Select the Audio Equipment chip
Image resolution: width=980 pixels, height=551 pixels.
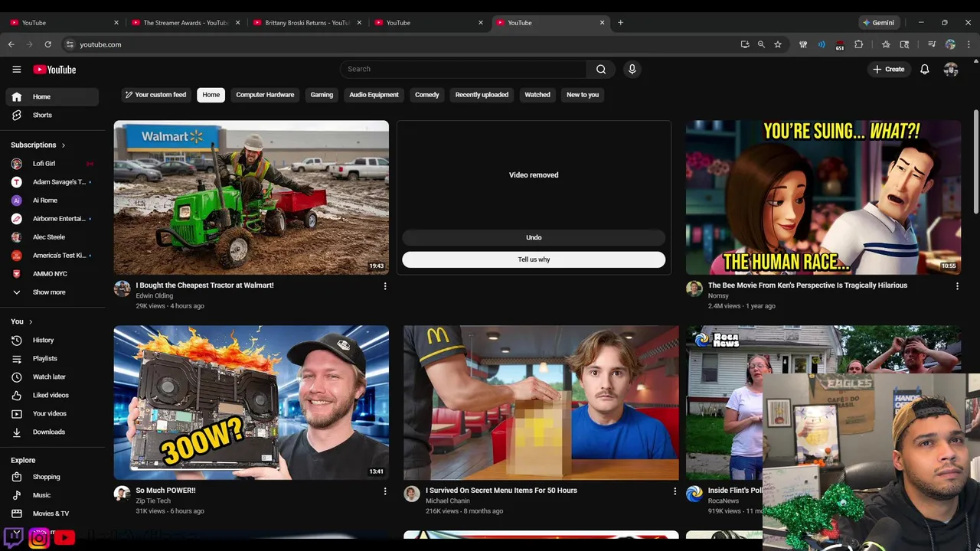tap(374, 95)
